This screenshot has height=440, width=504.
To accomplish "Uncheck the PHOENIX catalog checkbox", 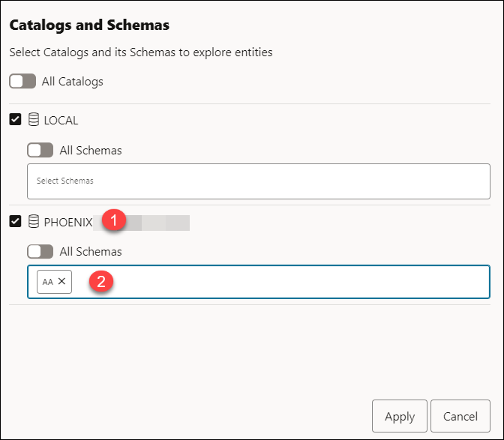I will [x=16, y=222].
